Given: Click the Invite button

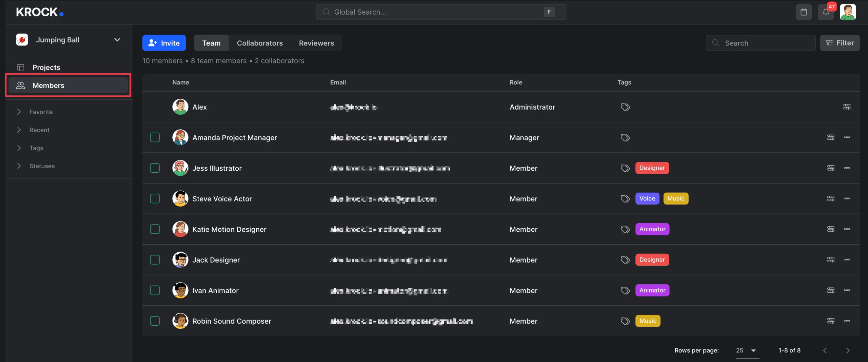Looking at the screenshot, I should pyautogui.click(x=164, y=43).
